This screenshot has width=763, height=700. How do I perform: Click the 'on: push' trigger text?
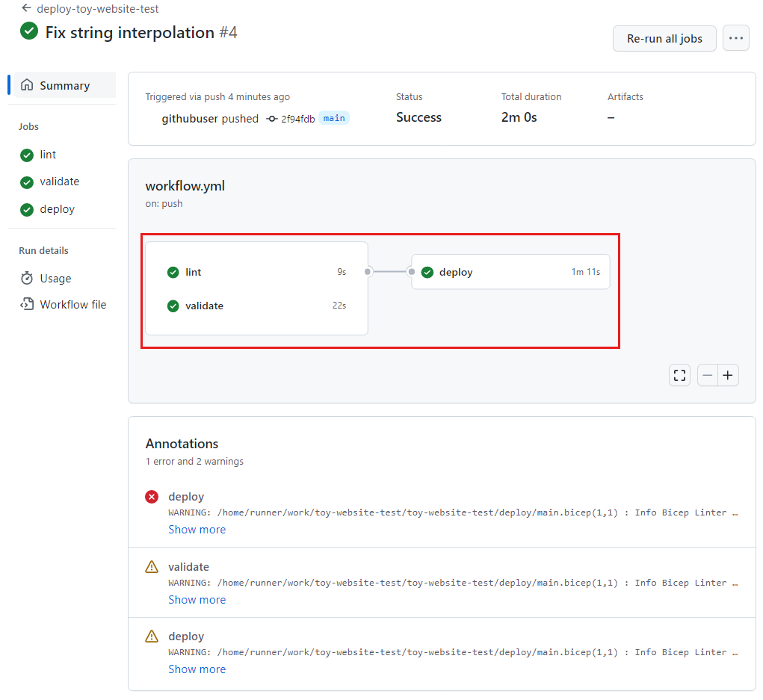[164, 204]
